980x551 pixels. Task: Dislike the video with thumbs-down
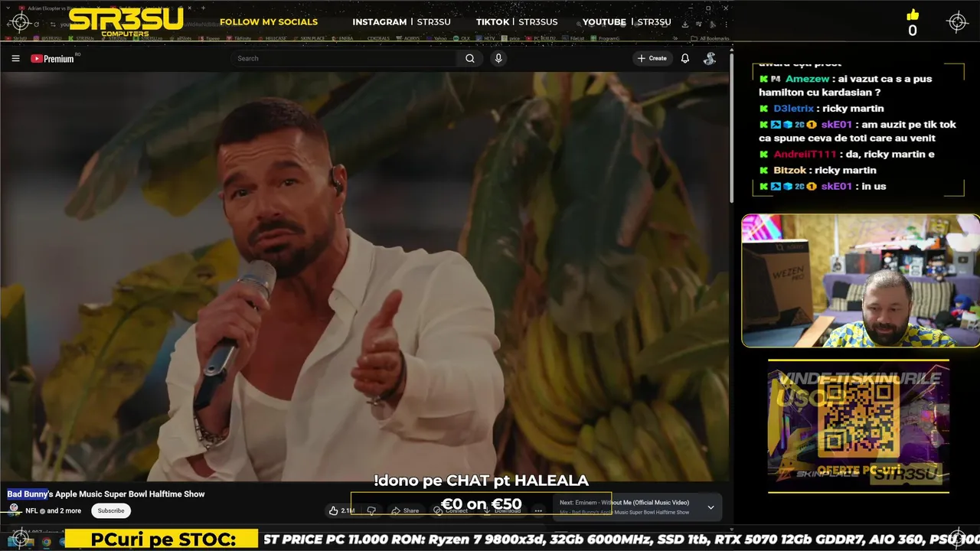tap(371, 510)
